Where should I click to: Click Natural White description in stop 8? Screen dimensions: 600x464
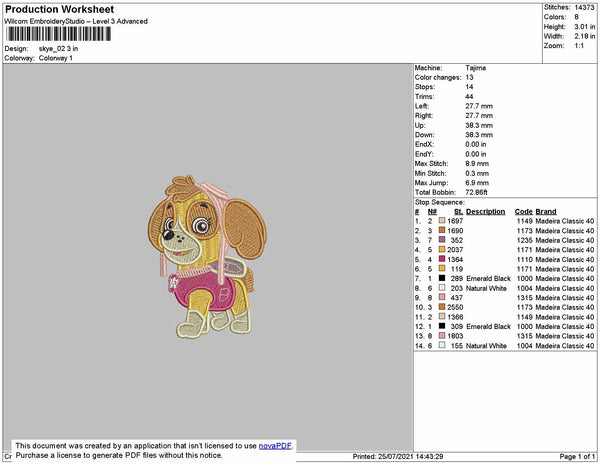click(x=486, y=288)
